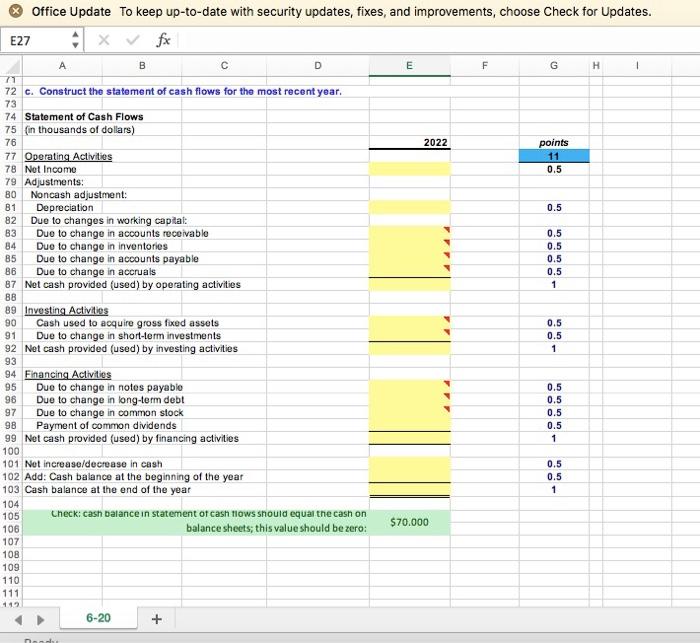Screen dimensions: 700x643
Task: Click the 2022 column heading cell
Action: 409,142
